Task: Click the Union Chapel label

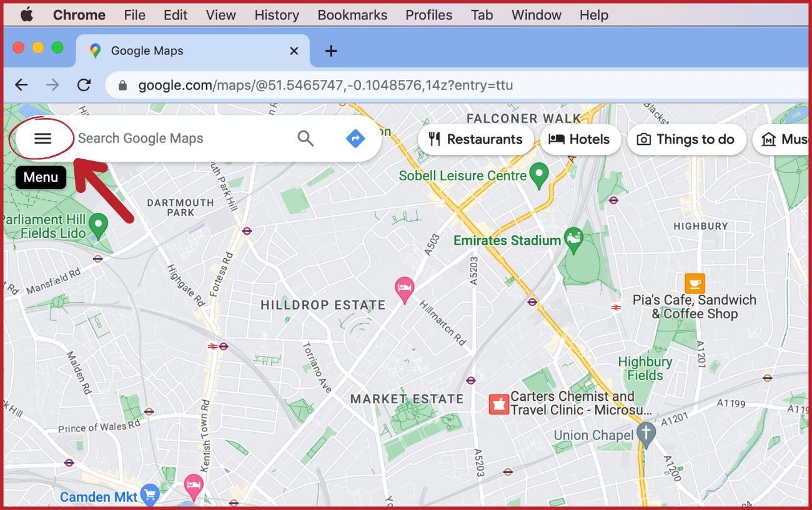Action: coord(594,435)
